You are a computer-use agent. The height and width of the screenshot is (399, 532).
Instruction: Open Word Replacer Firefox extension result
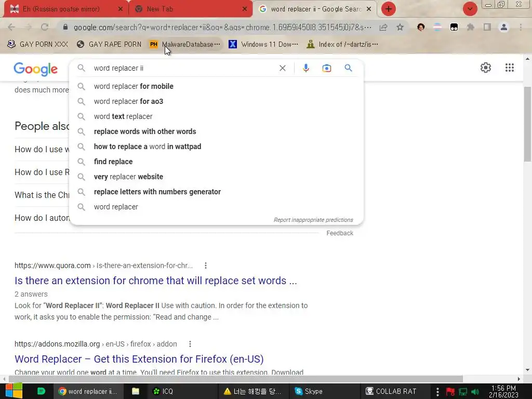(139, 359)
